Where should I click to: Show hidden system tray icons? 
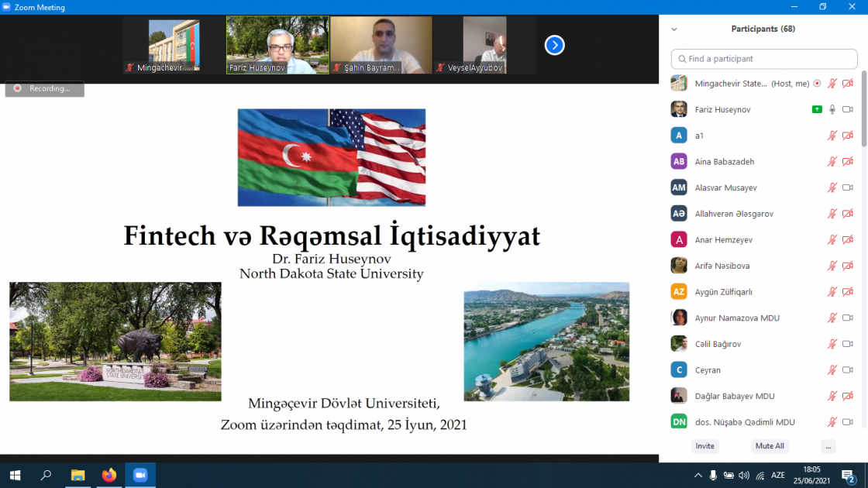(698, 476)
